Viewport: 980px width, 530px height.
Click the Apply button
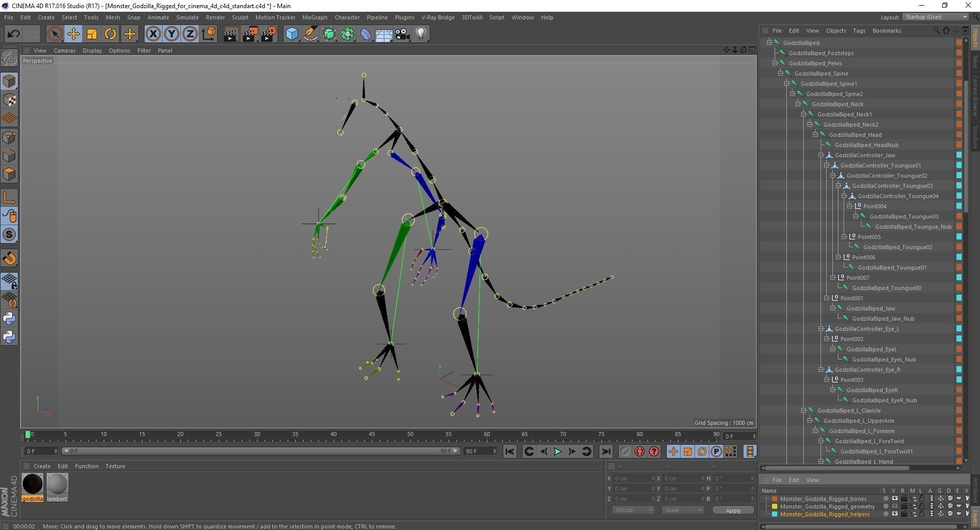pos(733,510)
